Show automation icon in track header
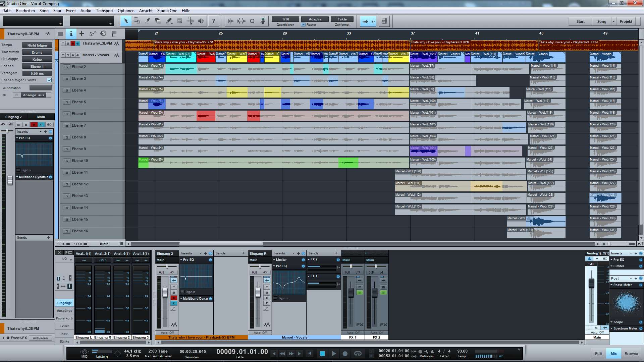This screenshot has width=644, height=362. (x=93, y=34)
